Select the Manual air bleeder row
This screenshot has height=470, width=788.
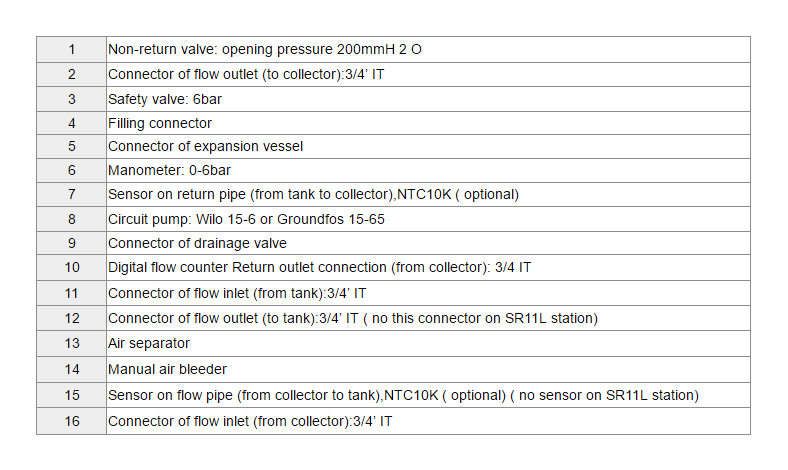[x=167, y=369]
